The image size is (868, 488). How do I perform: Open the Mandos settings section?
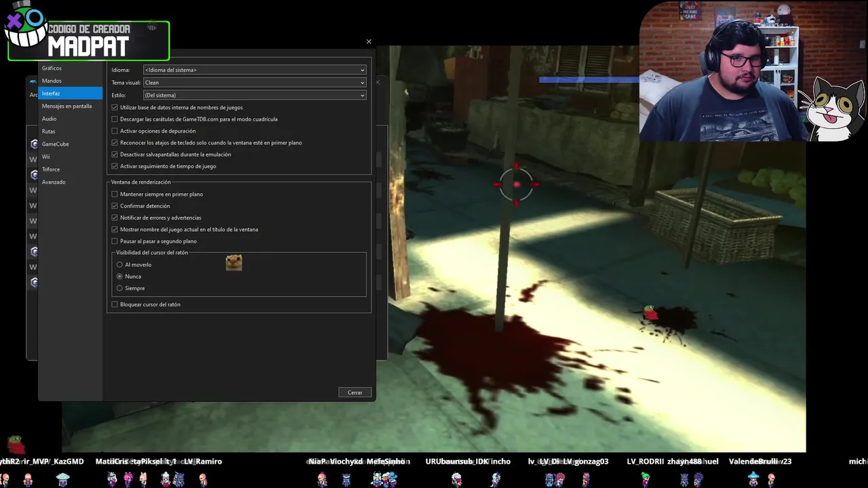coord(71,81)
